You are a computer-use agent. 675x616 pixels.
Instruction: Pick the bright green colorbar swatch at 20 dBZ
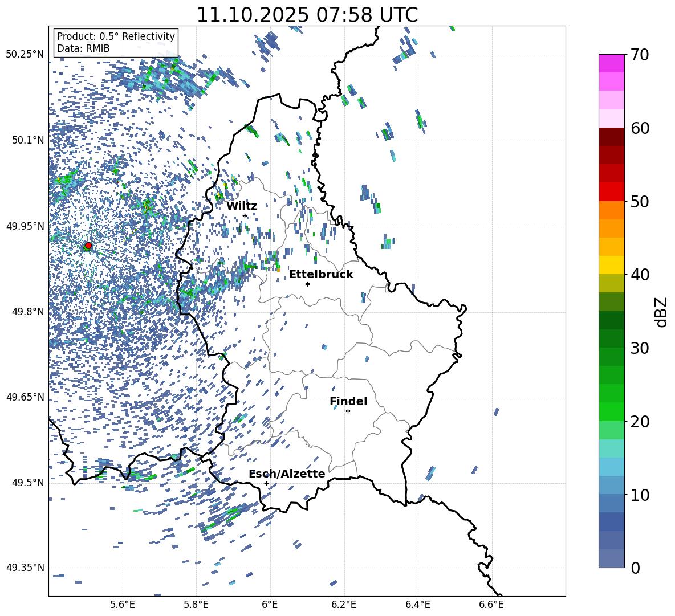coord(612,411)
